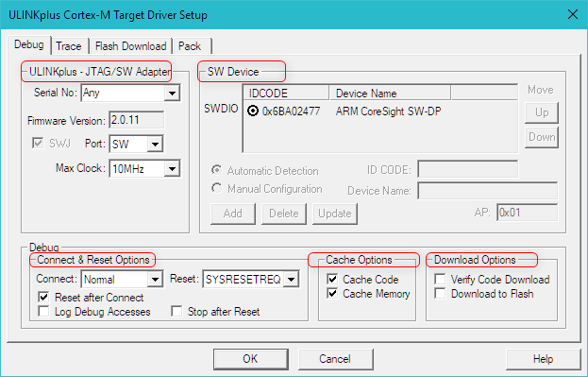
Task: Move device Up in list
Action: [542, 112]
